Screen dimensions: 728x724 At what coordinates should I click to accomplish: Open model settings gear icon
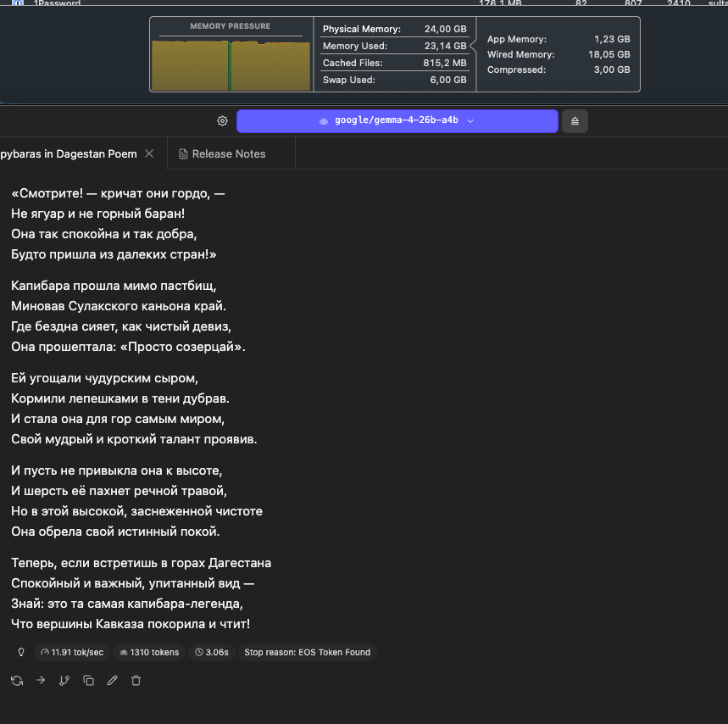coord(222,121)
